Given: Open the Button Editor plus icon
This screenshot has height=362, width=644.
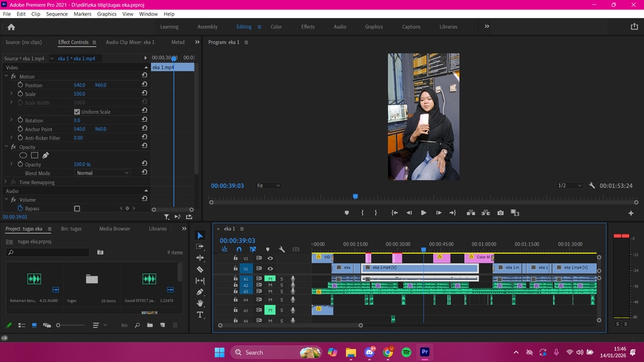Looking at the screenshot, I should coord(631,213).
